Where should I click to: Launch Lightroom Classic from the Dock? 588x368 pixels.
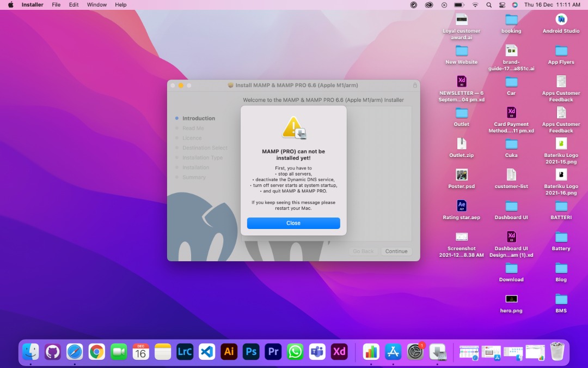pos(185,352)
